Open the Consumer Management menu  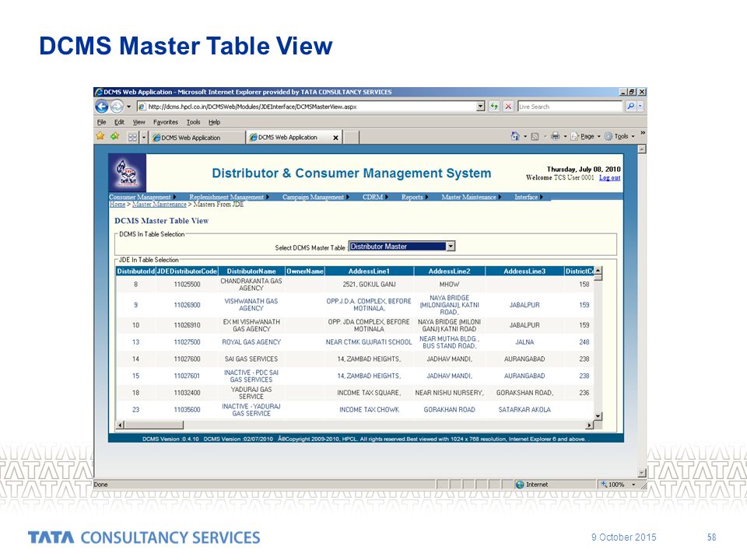coord(142,197)
